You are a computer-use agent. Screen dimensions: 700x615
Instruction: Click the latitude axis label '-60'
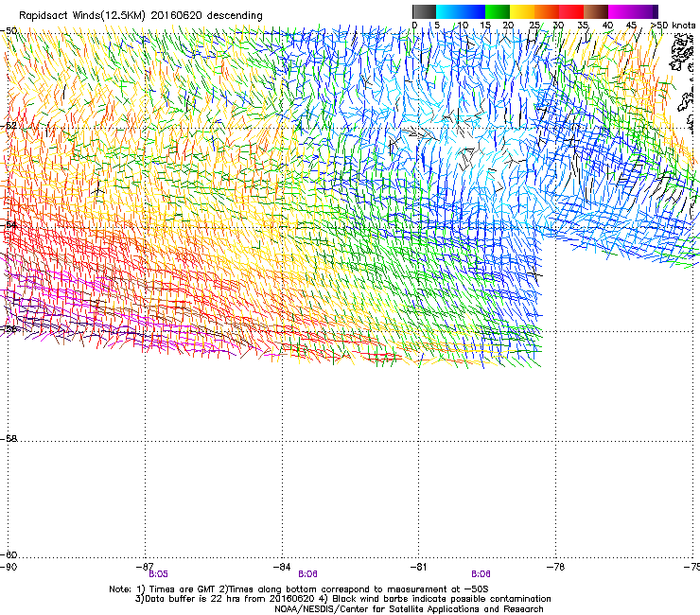pyautogui.click(x=9, y=555)
